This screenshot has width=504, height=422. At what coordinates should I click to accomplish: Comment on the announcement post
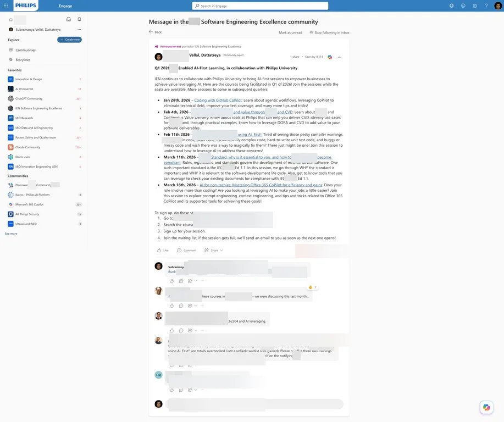click(187, 251)
